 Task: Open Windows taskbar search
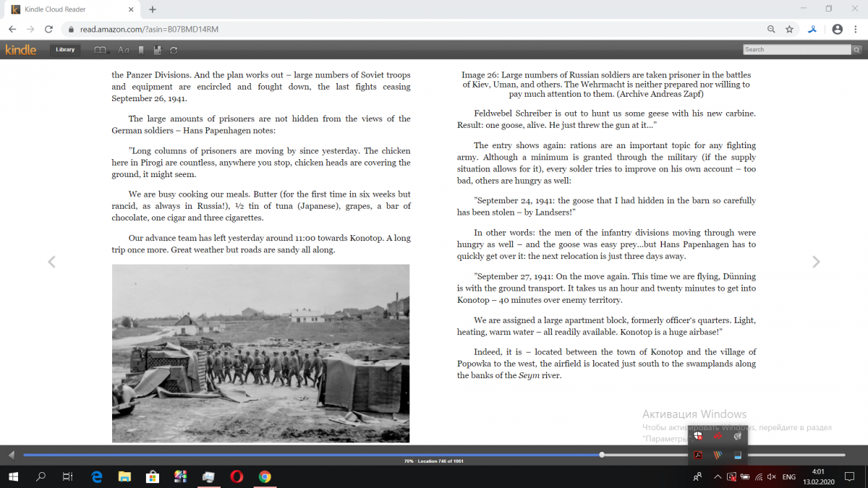41,477
